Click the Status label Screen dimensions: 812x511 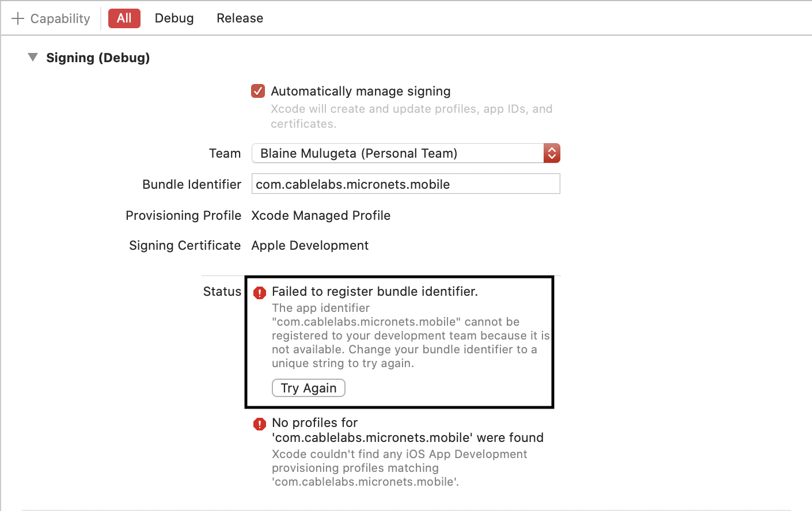[222, 291]
